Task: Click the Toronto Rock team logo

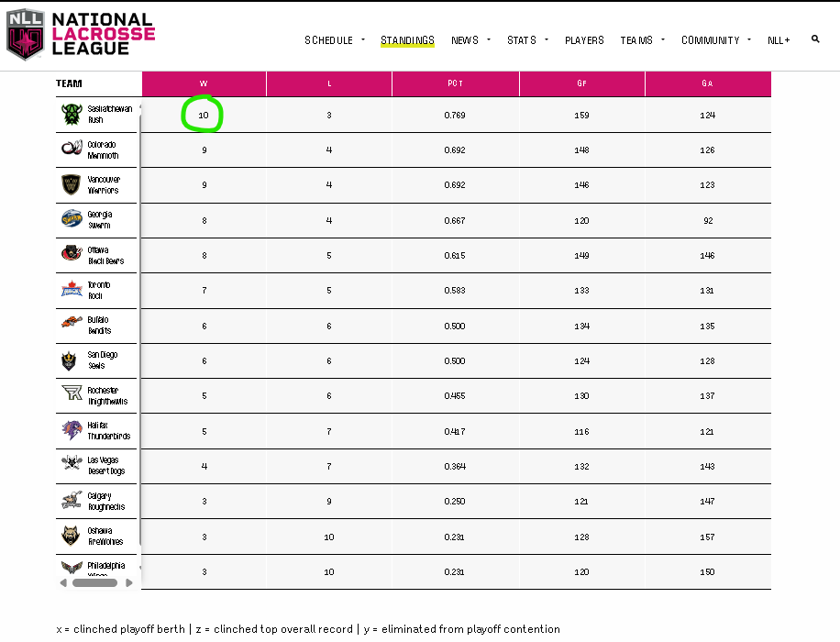Action: (72, 289)
